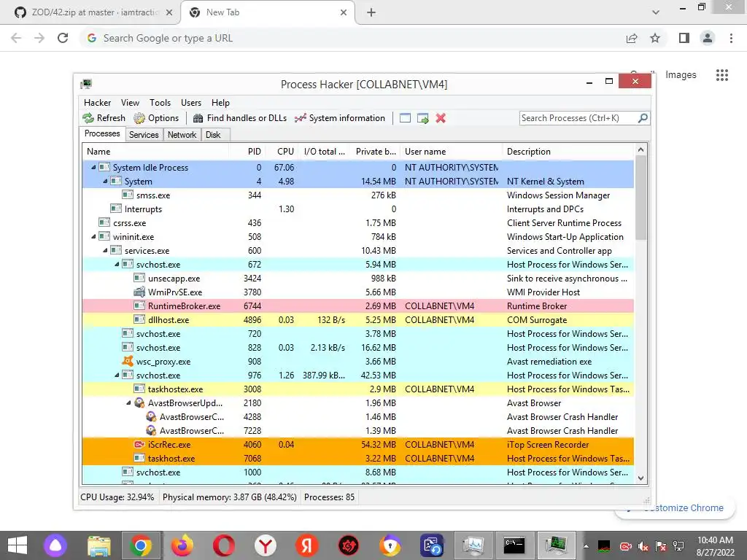Open Firefox from the taskbar
The image size is (747, 560).
(x=182, y=545)
